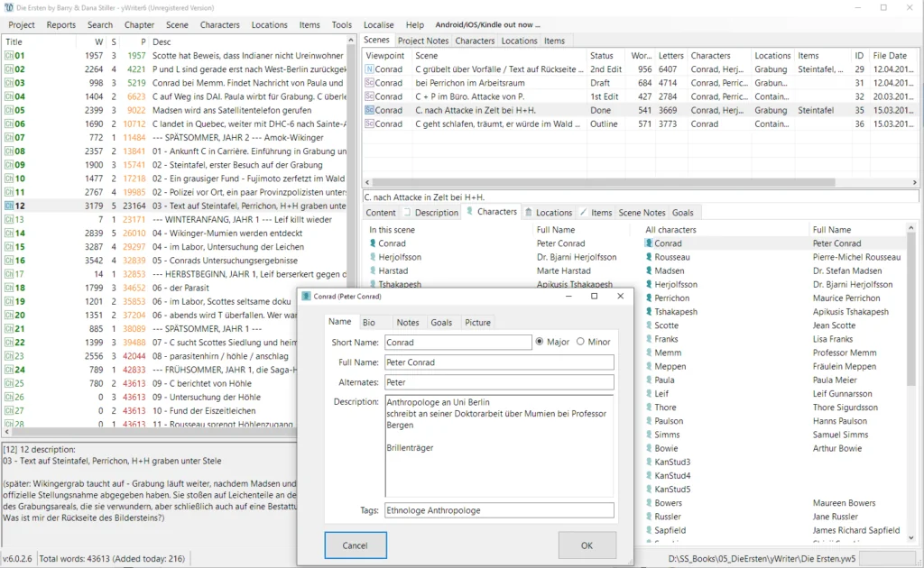Click the Status column header in scenes list
924x568 pixels.
[x=601, y=55]
